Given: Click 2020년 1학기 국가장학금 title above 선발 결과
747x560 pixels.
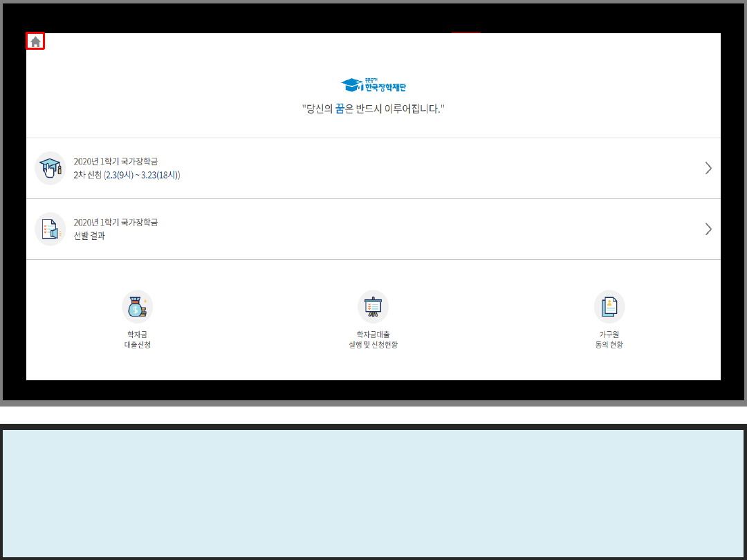Looking at the screenshot, I should pos(116,223).
